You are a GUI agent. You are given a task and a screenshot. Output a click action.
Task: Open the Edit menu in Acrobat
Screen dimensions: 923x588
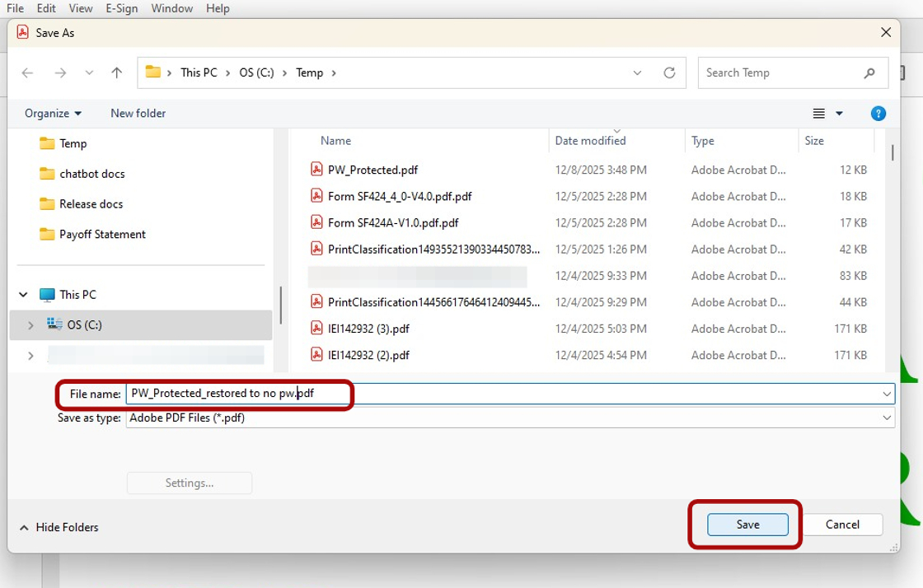click(x=46, y=8)
